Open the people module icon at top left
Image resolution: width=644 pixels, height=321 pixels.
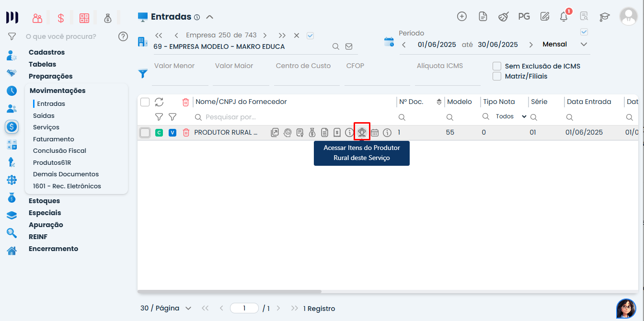coord(37,18)
